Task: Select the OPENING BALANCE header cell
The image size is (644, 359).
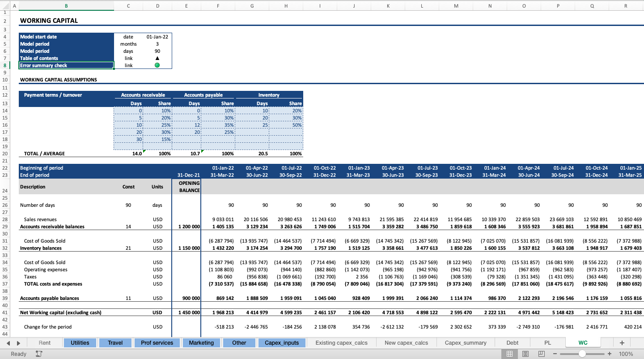Action: (x=186, y=187)
